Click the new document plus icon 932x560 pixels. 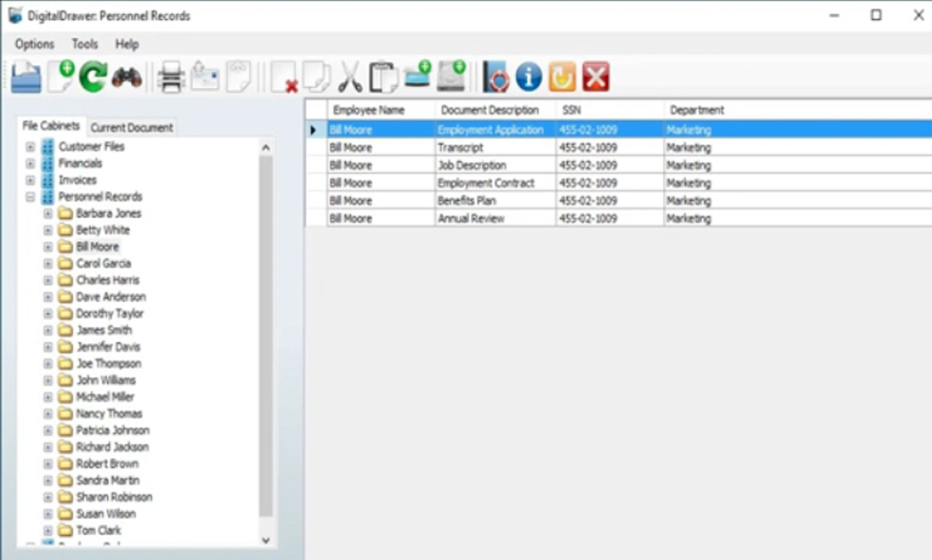tap(61, 77)
